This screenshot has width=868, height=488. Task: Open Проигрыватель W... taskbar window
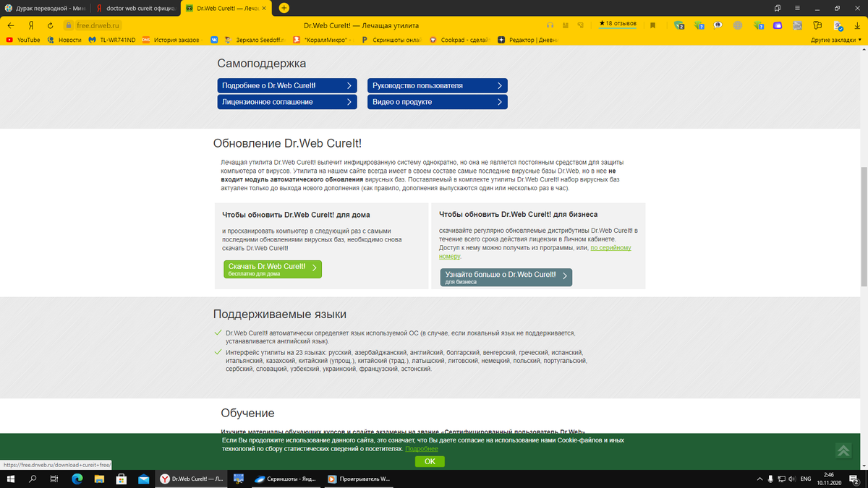coord(359,479)
